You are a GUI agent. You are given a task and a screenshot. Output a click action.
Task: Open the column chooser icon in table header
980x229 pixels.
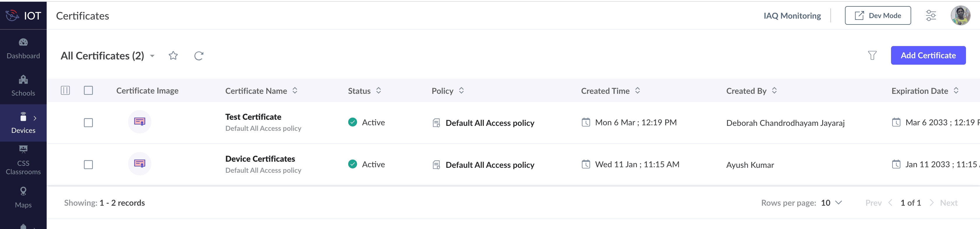pyautogui.click(x=65, y=90)
